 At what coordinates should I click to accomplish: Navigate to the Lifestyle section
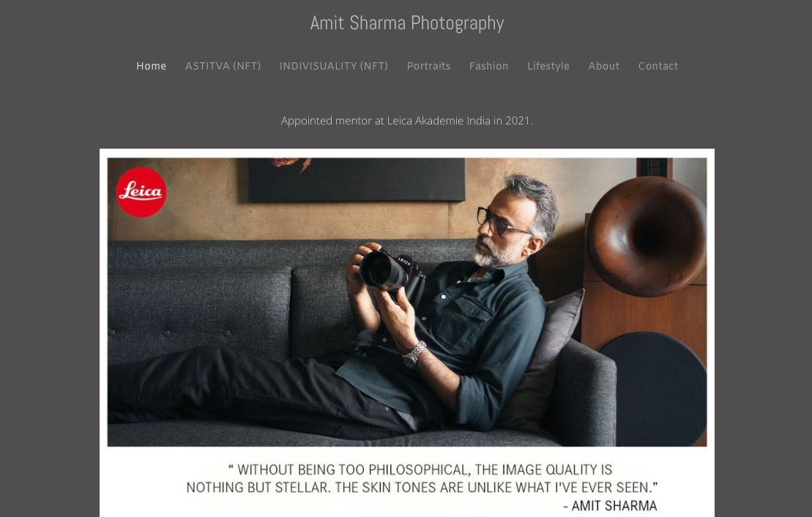point(548,66)
